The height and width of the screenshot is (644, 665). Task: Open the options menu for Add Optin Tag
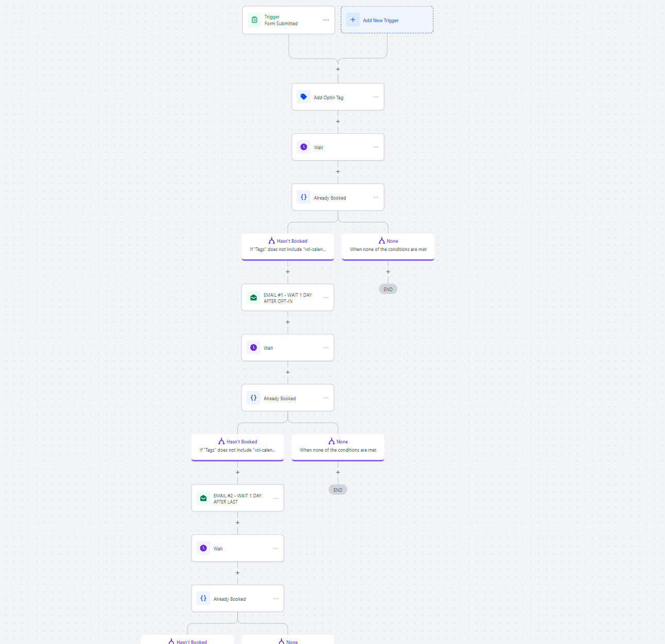(376, 97)
